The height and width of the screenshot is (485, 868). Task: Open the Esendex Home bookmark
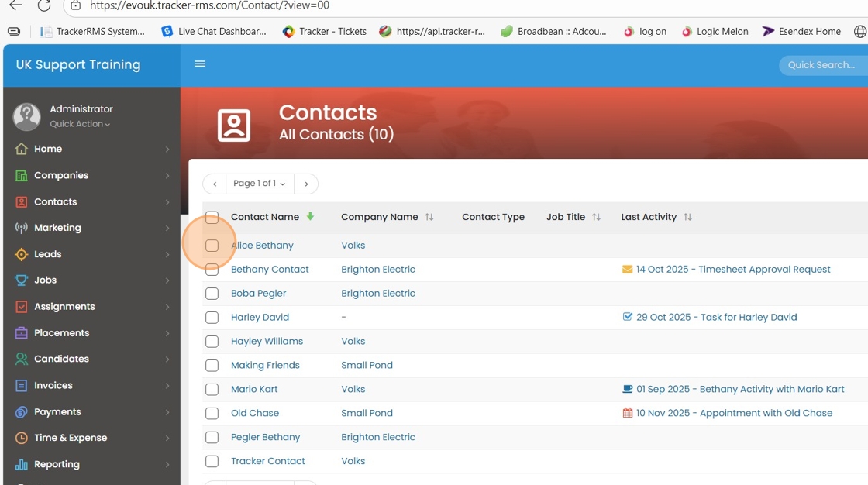(x=801, y=32)
